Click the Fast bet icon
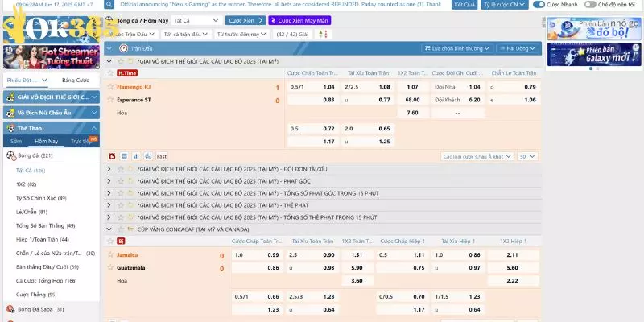644x322 pixels. coord(161,156)
